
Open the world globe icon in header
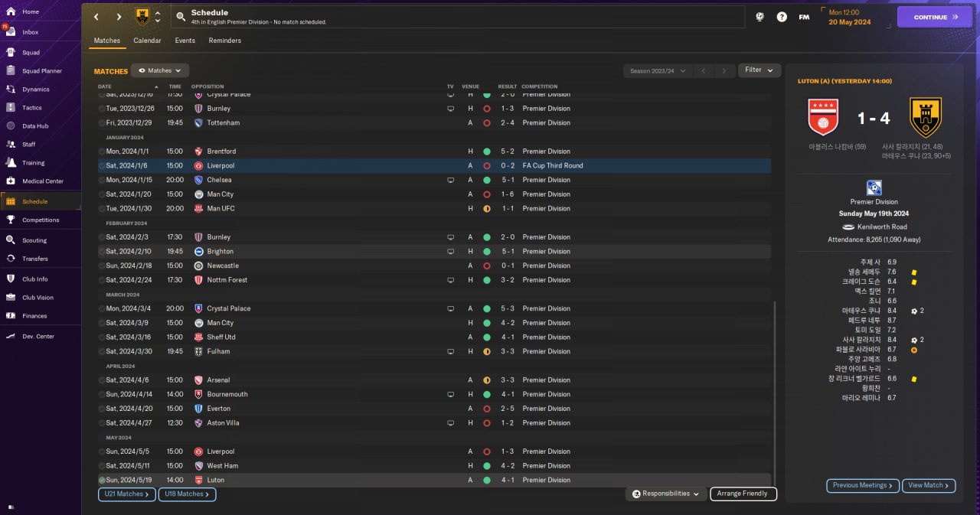[x=759, y=17]
